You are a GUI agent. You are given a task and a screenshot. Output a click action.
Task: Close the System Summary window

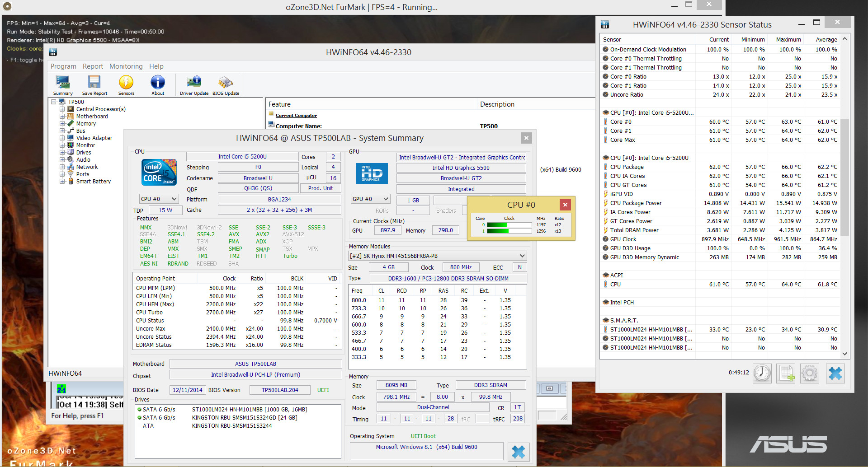coord(526,138)
